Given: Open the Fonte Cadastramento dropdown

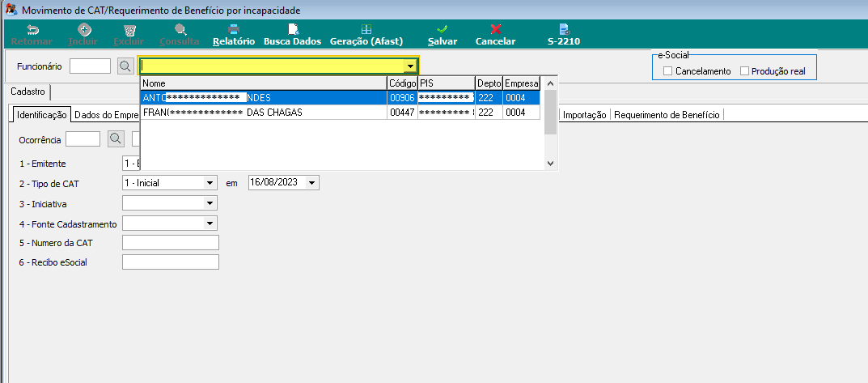Looking at the screenshot, I should click(x=210, y=223).
